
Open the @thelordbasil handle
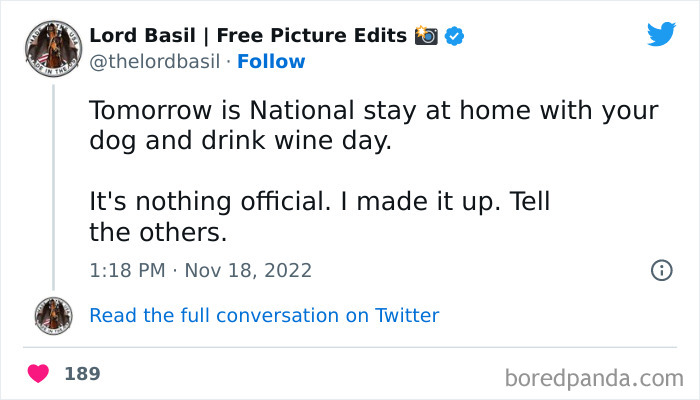tap(154, 61)
